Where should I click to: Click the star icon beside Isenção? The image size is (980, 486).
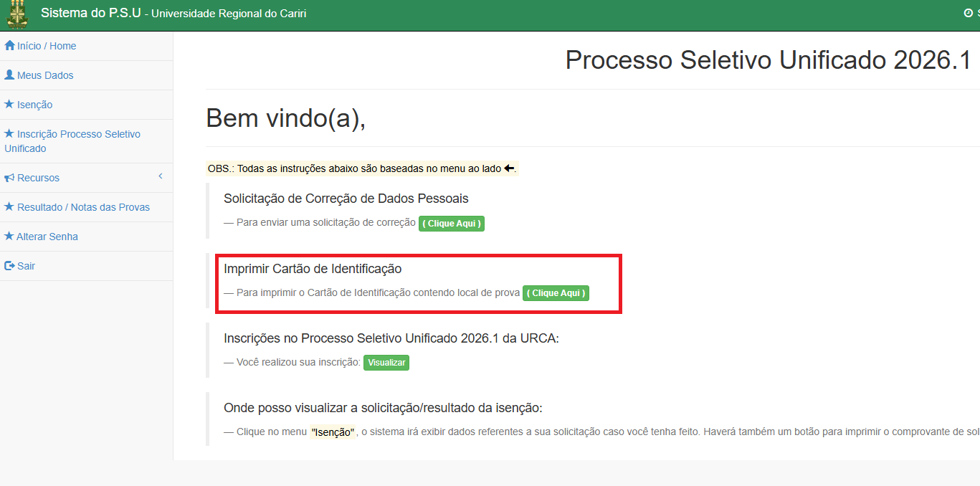click(x=9, y=105)
